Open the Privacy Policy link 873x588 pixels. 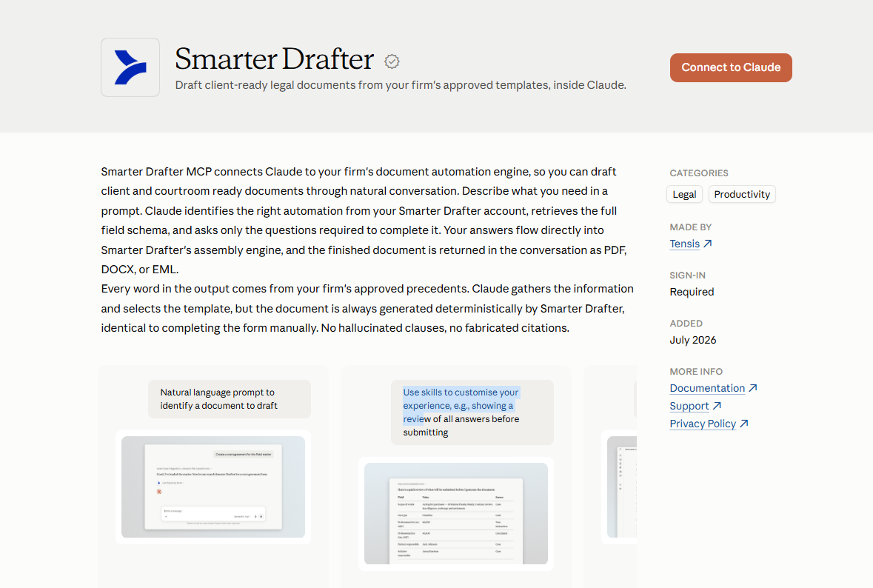click(x=703, y=424)
